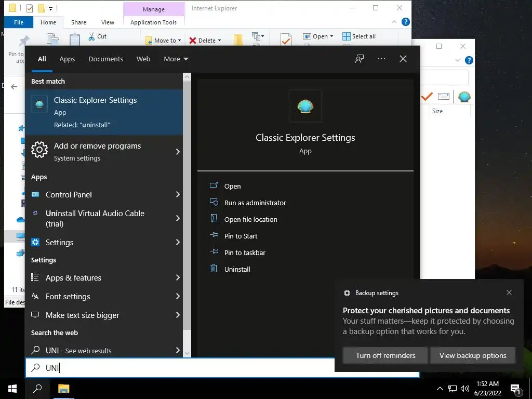532x399 pixels.
Task: Click the taskbar search magnifier
Action: coord(37,389)
